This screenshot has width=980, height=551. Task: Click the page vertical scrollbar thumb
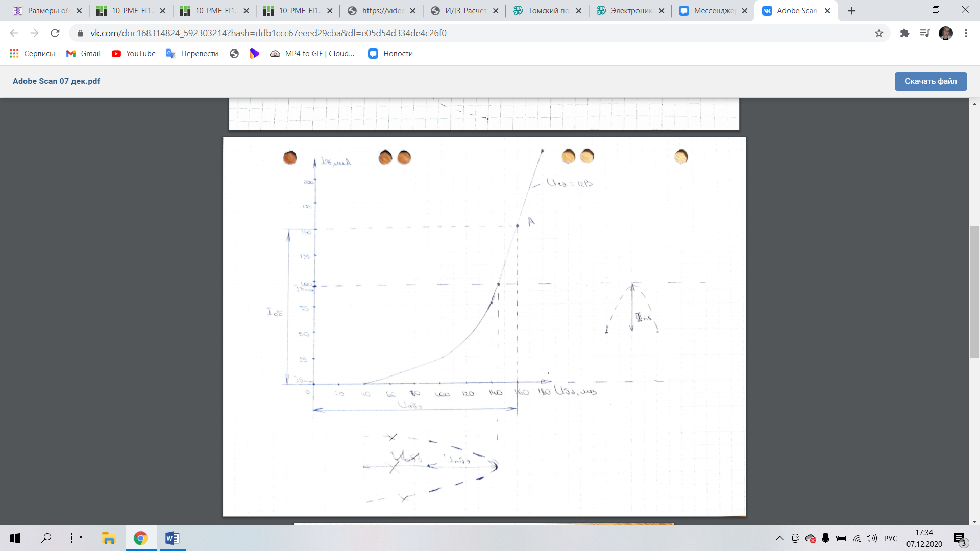pyautogui.click(x=974, y=292)
